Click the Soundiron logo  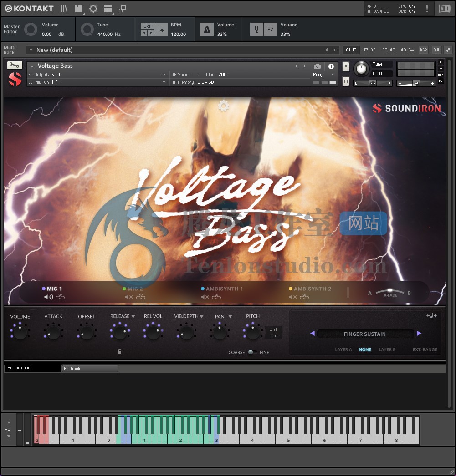click(x=406, y=108)
